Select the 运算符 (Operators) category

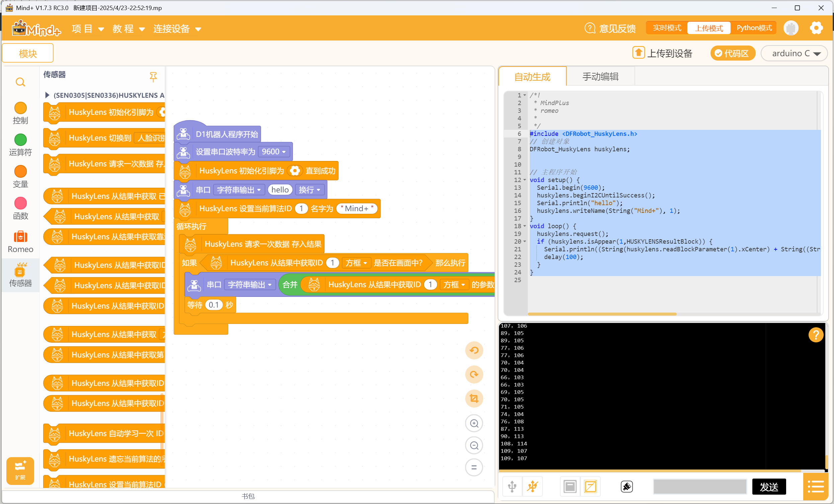tap(20, 145)
